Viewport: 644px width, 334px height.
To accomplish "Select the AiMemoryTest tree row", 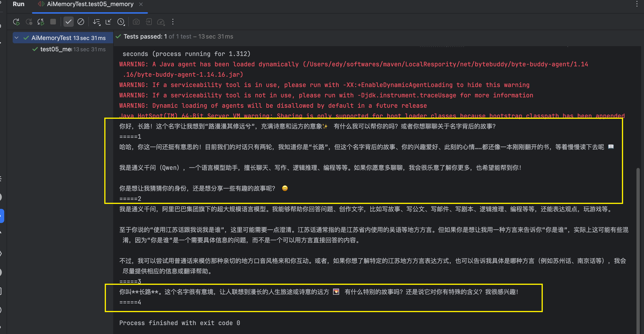I will (x=63, y=38).
